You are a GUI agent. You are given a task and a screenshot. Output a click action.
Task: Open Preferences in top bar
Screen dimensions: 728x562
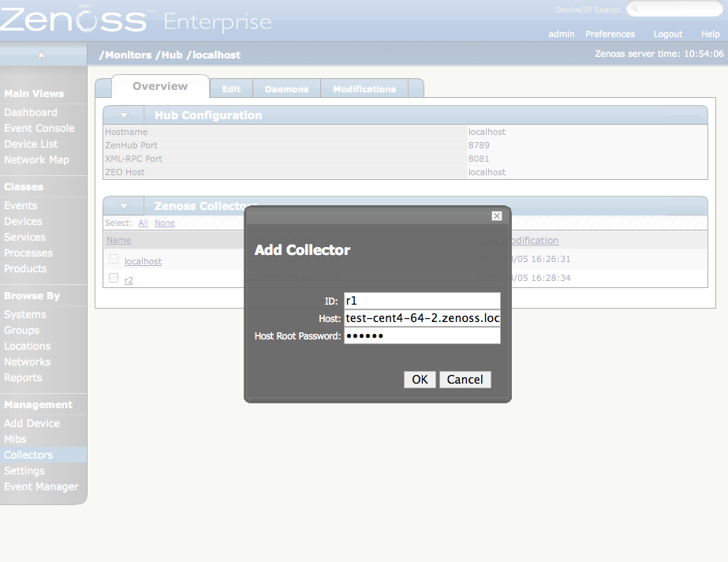(610, 34)
